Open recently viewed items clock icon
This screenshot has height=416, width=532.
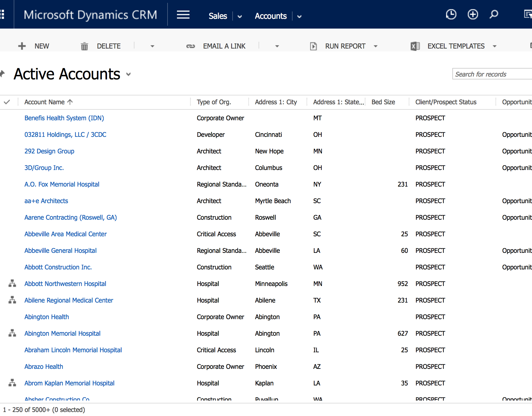pos(451,14)
